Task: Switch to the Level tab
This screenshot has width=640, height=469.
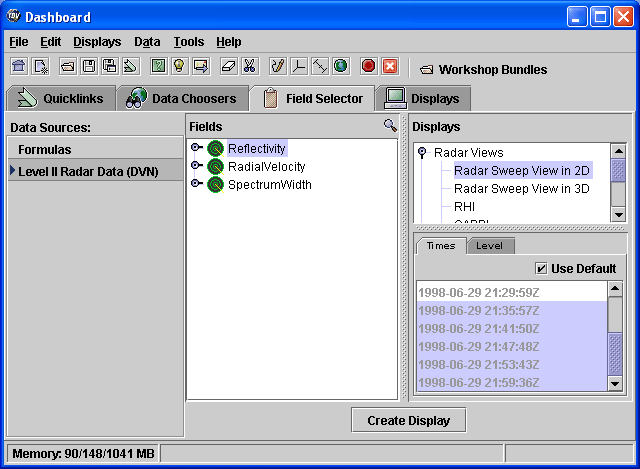Action: pyautogui.click(x=489, y=245)
